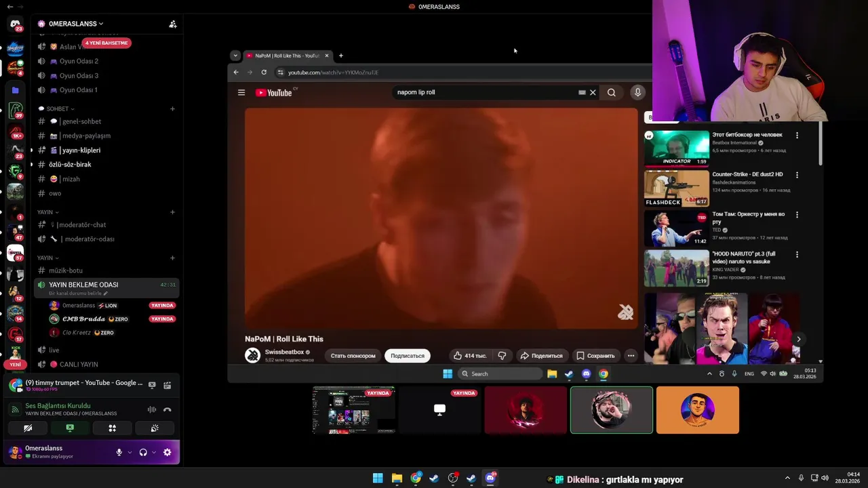This screenshot has height=488, width=868.
Task: Open the volume icon in system tray
Action: (x=825, y=478)
